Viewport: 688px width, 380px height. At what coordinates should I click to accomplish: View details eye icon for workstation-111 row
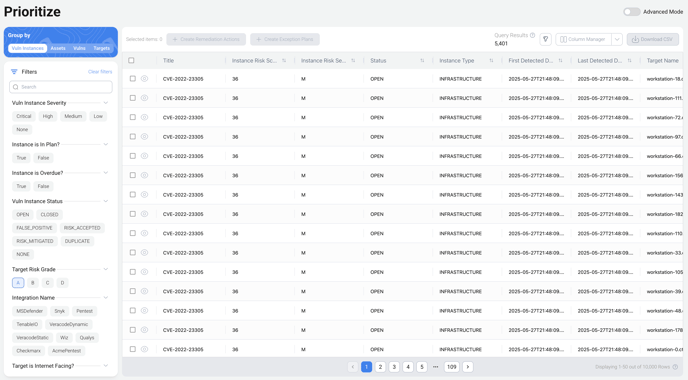click(144, 98)
